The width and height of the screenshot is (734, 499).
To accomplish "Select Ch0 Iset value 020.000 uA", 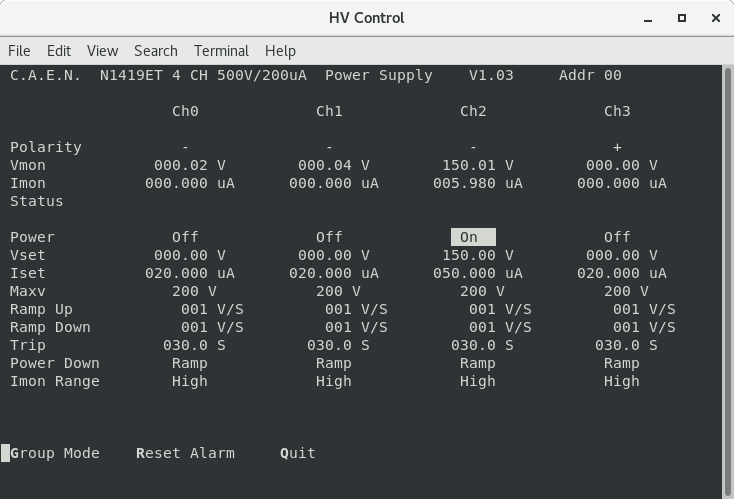I will click(190, 273).
